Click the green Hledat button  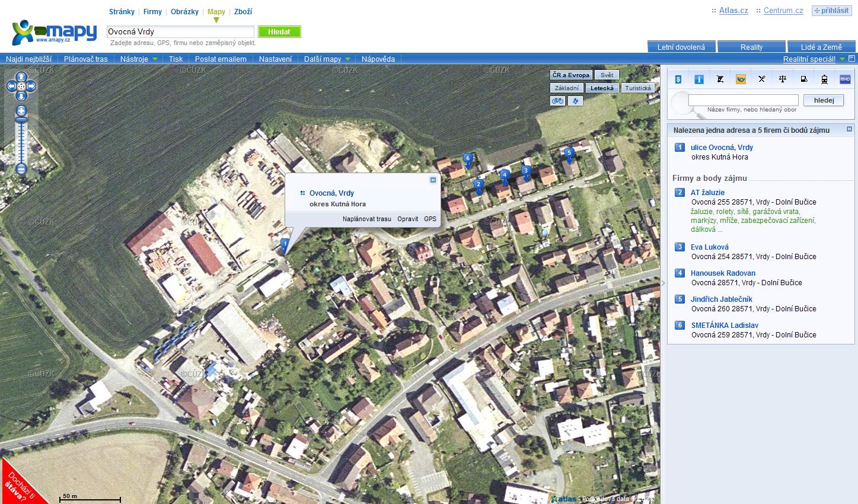tap(279, 32)
